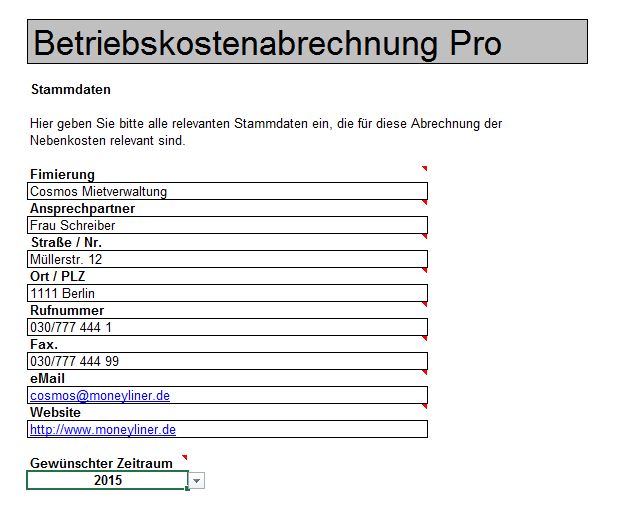
Task: Click the 030/777 444 99 fax field
Action: click(227, 361)
